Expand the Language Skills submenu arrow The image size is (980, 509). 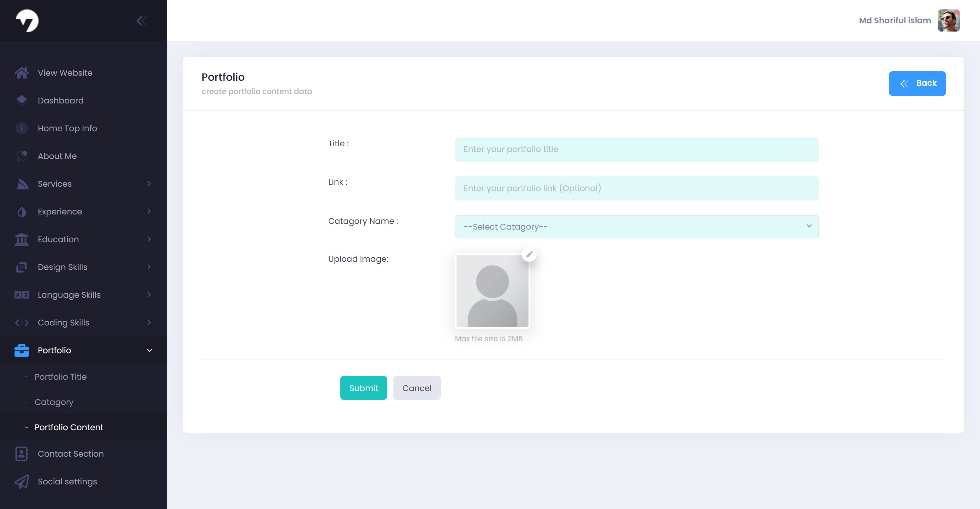point(149,295)
